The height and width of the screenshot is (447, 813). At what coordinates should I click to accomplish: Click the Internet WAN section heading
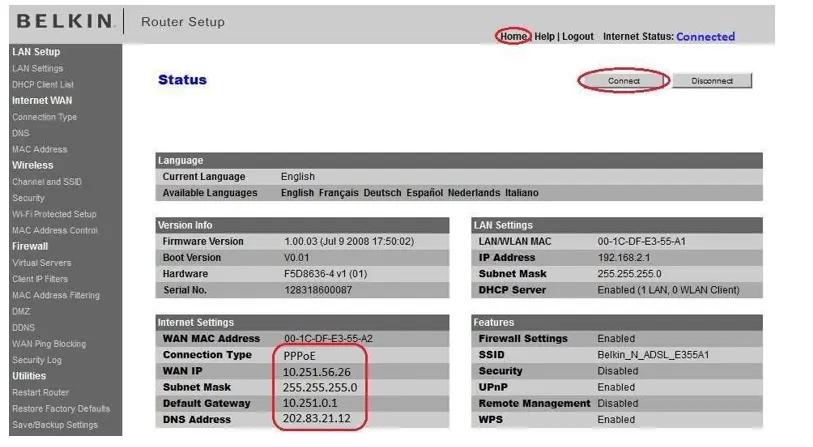(42, 101)
